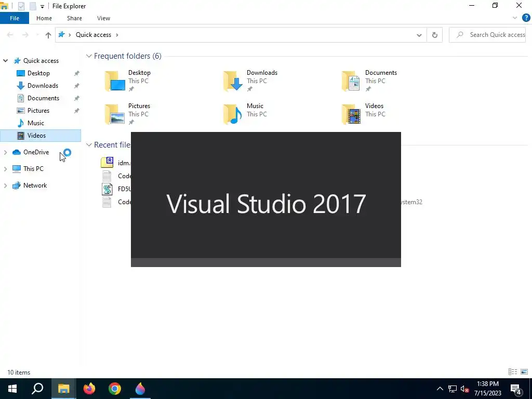
Task: Click the Properties quick access toolbar icon
Action: (x=21, y=6)
